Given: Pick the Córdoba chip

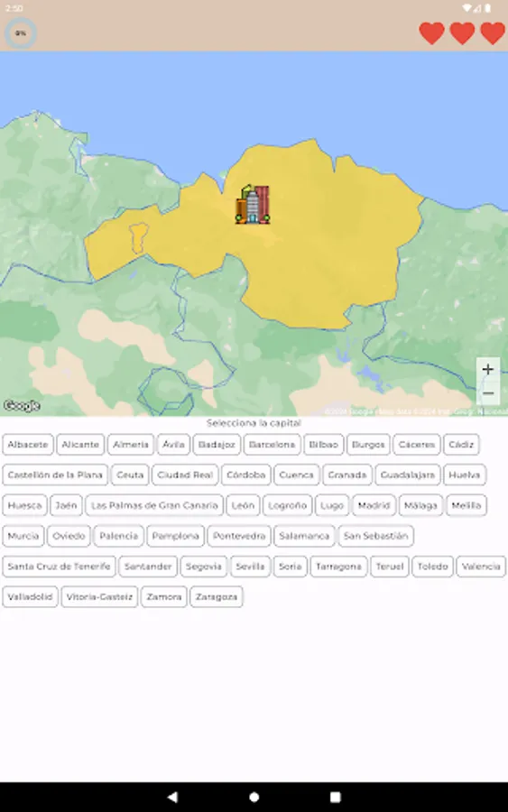Looking at the screenshot, I should point(246,475).
